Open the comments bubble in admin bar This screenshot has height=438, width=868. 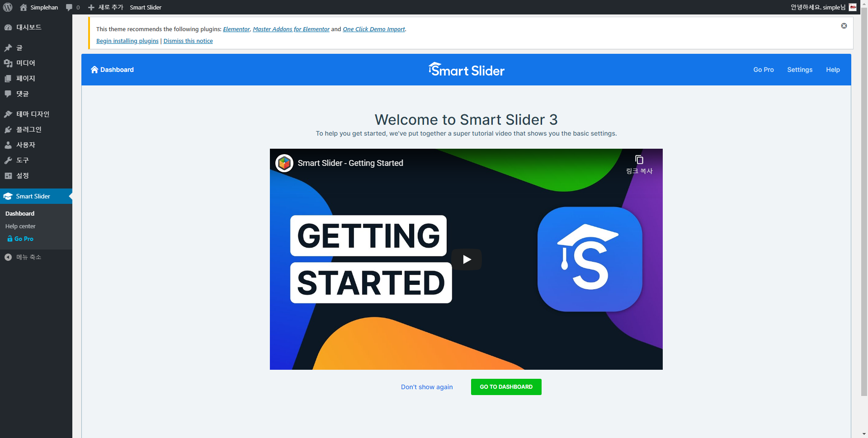(x=72, y=7)
